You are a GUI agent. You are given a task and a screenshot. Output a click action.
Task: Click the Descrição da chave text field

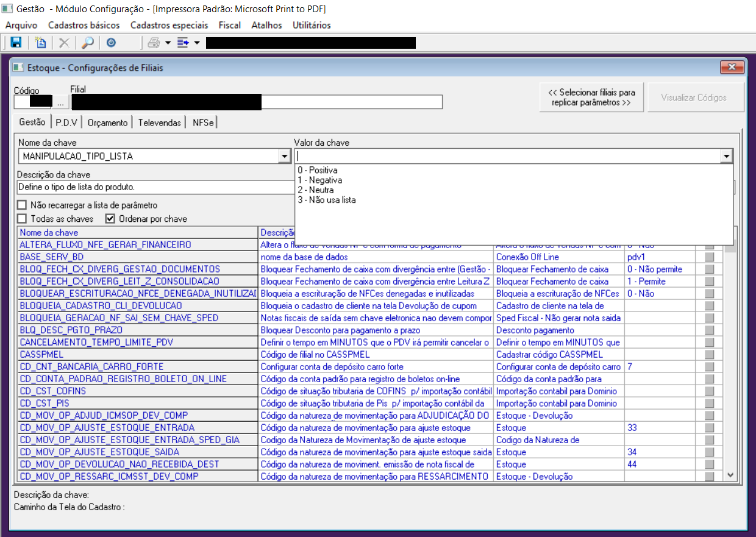(x=155, y=187)
